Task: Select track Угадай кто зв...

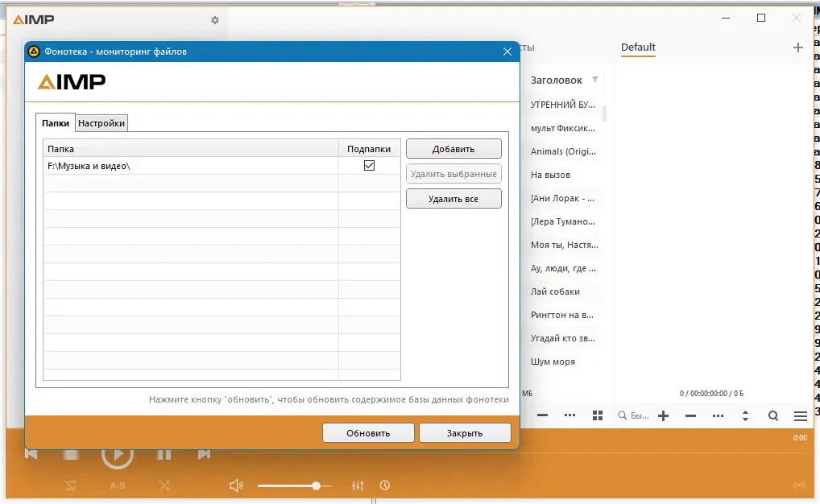Action: (563, 338)
